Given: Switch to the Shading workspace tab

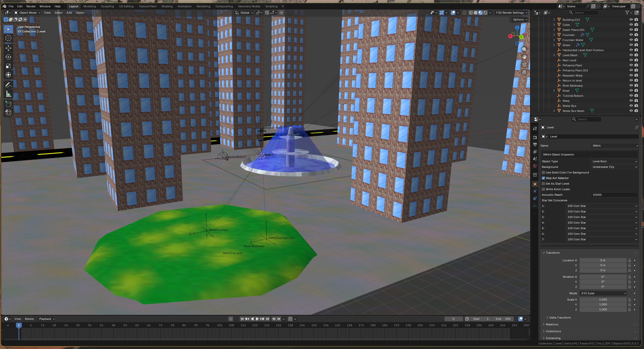Looking at the screenshot, I should [167, 6].
